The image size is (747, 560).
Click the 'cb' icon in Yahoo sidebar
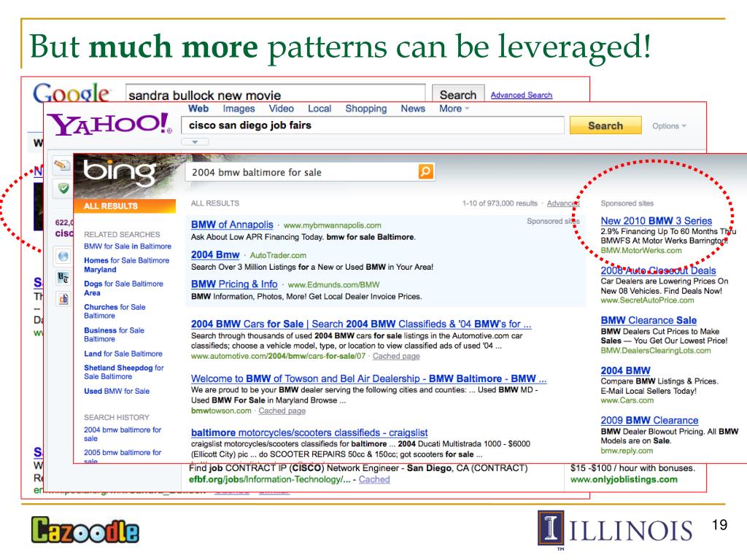pyautogui.click(x=63, y=299)
